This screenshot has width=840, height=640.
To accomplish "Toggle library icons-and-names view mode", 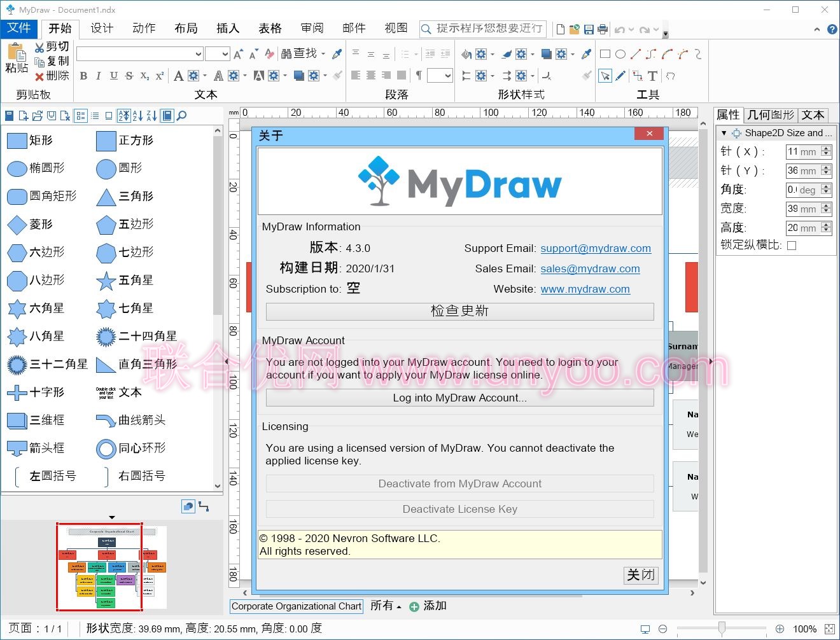I will [x=80, y=116].
